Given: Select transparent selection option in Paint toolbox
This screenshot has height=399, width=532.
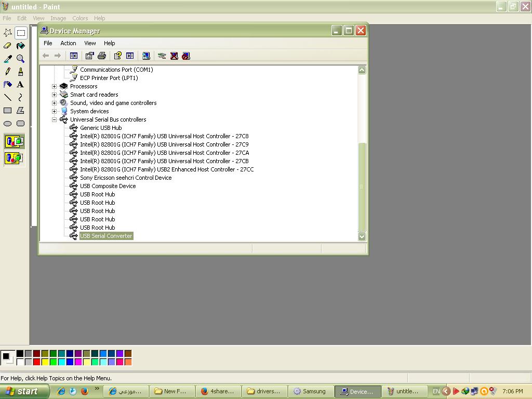Looking at the screenshot, I should click(x=14, y=158).
